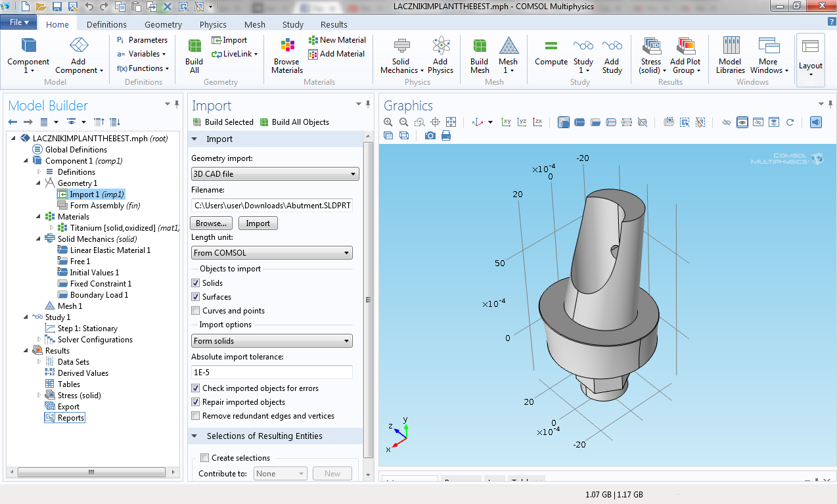Enable the Curves and points checkbox

click(x=196, y=311)
